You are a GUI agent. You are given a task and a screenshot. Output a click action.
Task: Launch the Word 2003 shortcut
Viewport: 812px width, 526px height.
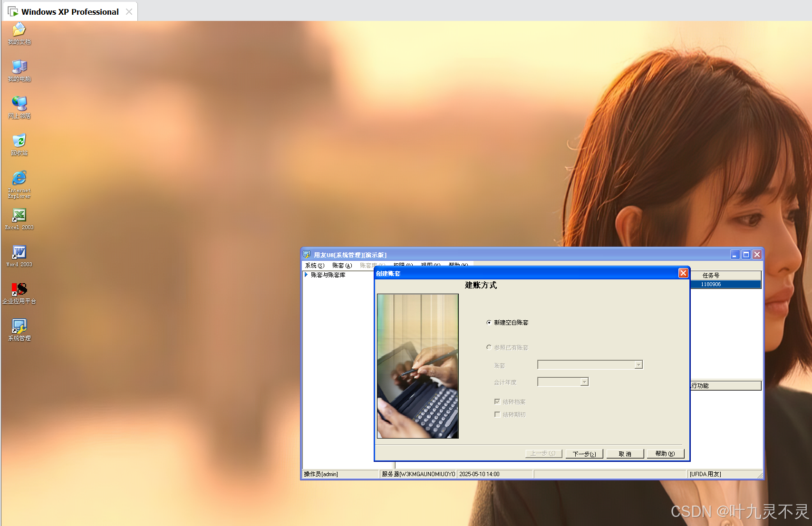coord(19,256)
